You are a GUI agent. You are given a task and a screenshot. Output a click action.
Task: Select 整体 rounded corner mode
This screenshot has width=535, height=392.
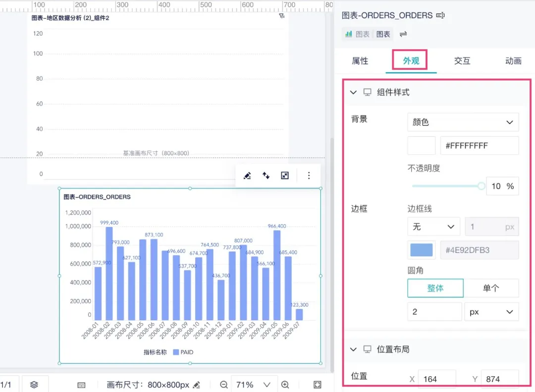[x=435, y=288]
